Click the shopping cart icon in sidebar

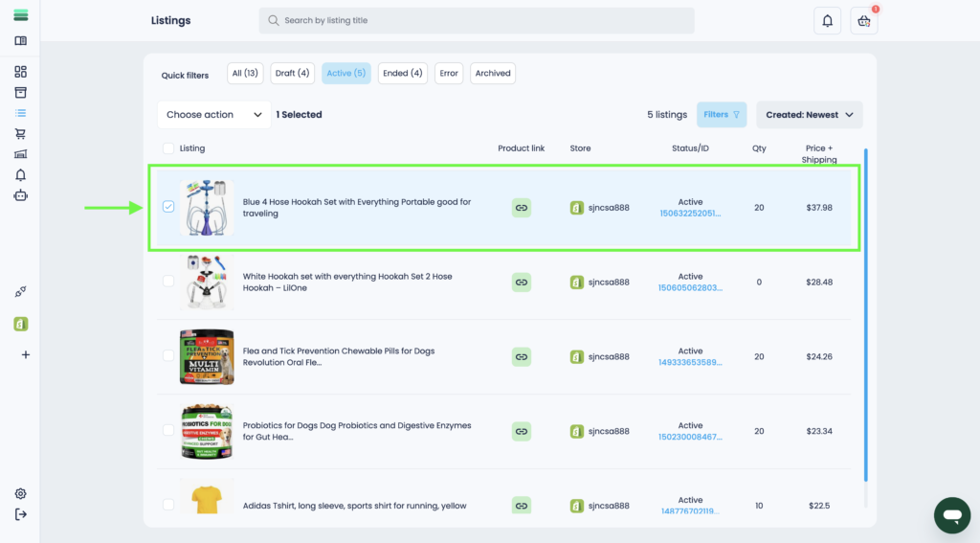click(20, 133)
